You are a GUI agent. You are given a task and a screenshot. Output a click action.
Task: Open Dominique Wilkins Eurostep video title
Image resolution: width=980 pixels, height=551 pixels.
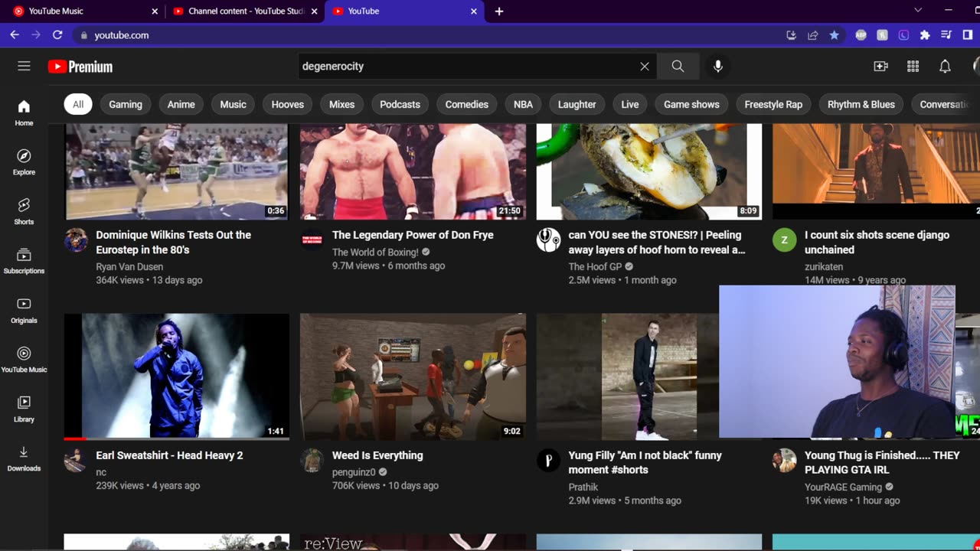point(173,243)
